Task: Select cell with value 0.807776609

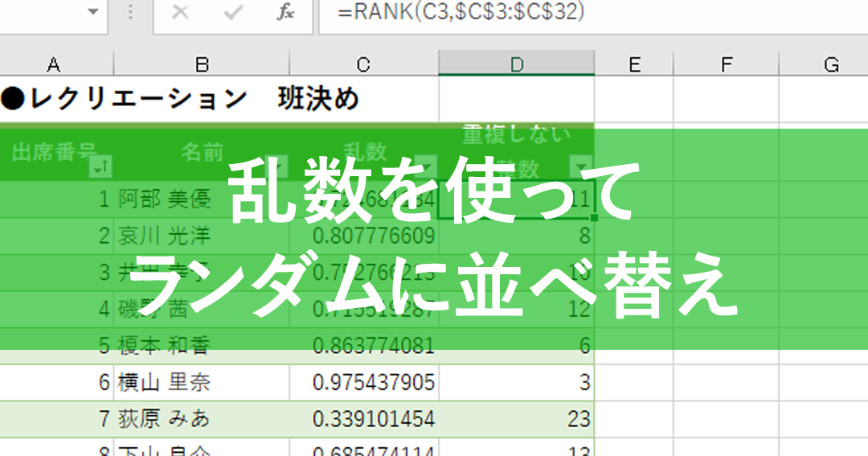Action: pyautogui.click(x=364, y=236)
